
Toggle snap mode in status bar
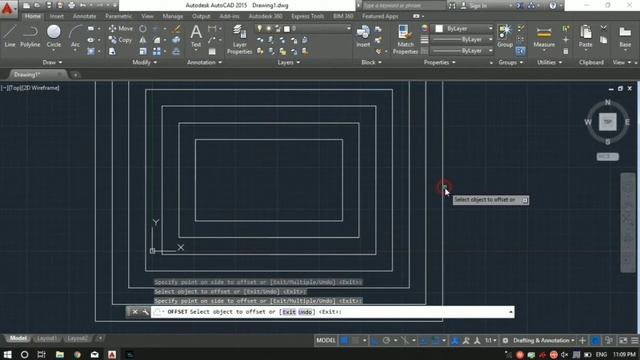tap(356, 340)
